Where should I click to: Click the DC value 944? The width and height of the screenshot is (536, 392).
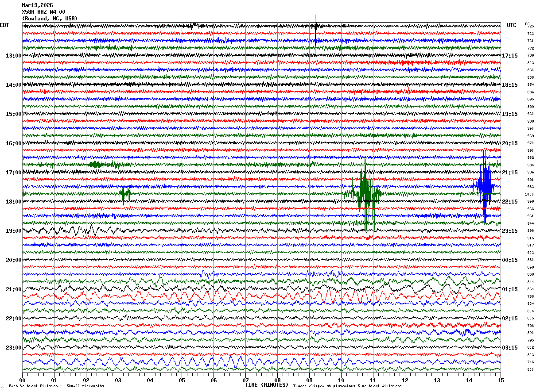point(531,223)
